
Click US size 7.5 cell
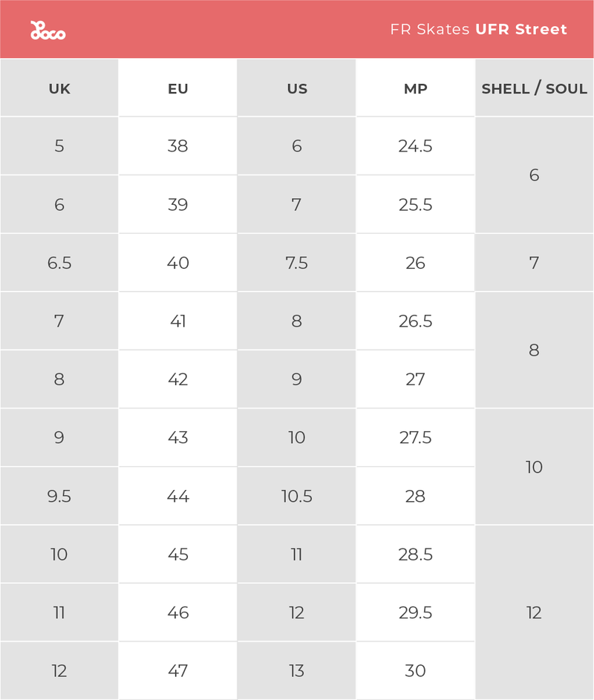(x=297, y=263)
